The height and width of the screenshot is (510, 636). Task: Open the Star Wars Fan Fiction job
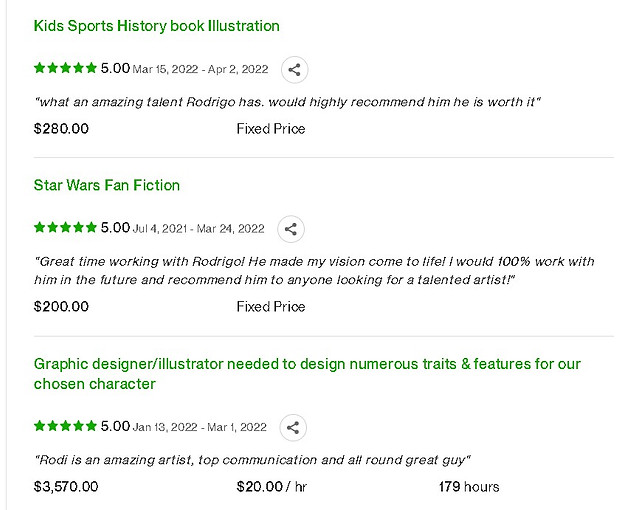(107, 185)
